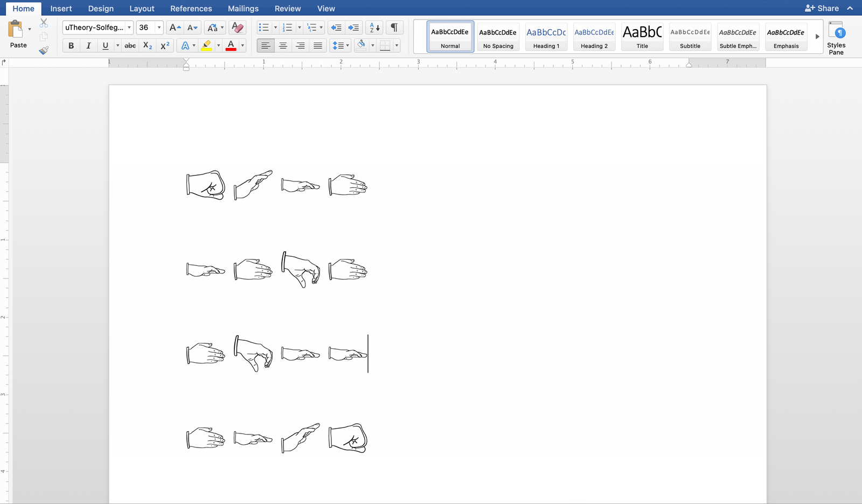Apply subscript formatting
Screen dimensions: 862x504
[148, 46]
